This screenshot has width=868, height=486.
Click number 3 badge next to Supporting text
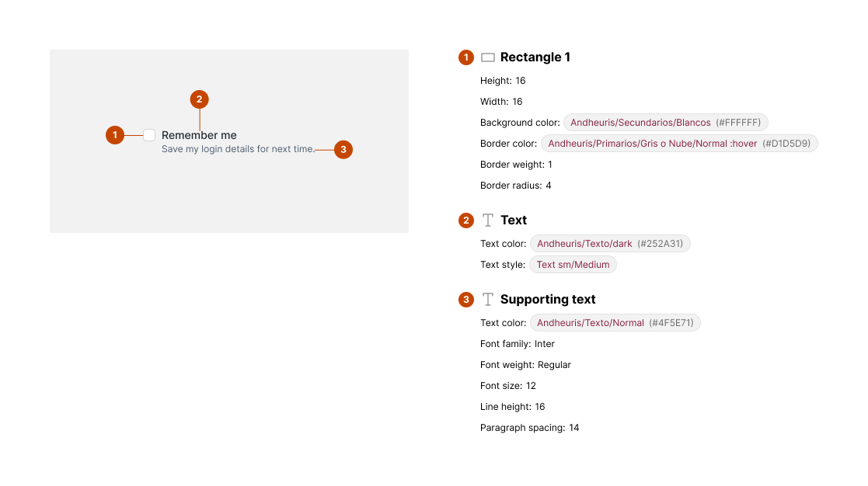tap(466, 300)
